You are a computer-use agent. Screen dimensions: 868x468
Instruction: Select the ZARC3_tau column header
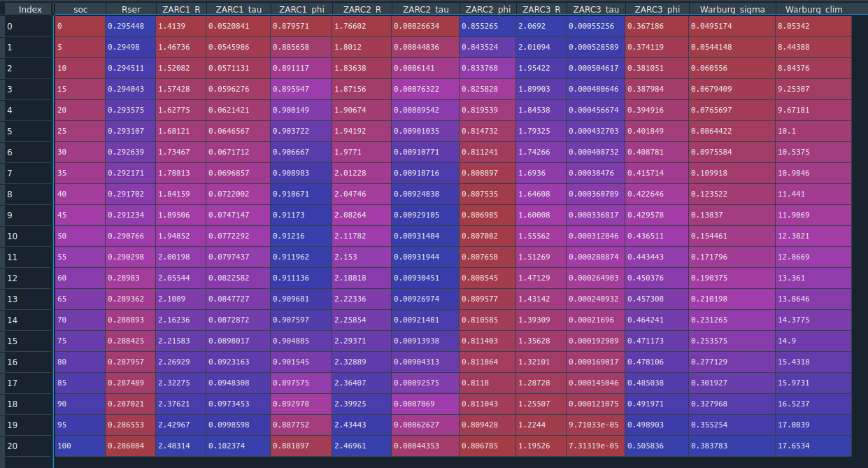(596, 10)
